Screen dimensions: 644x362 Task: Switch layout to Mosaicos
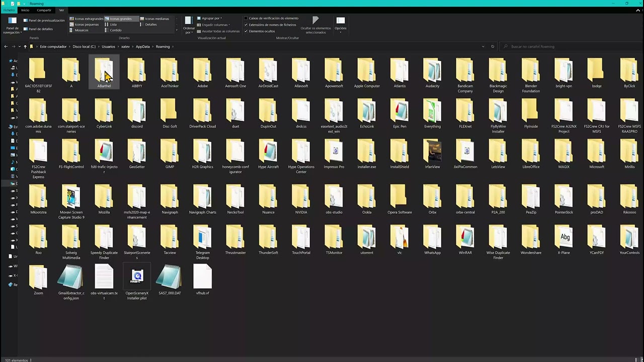[x=79, y=30]
